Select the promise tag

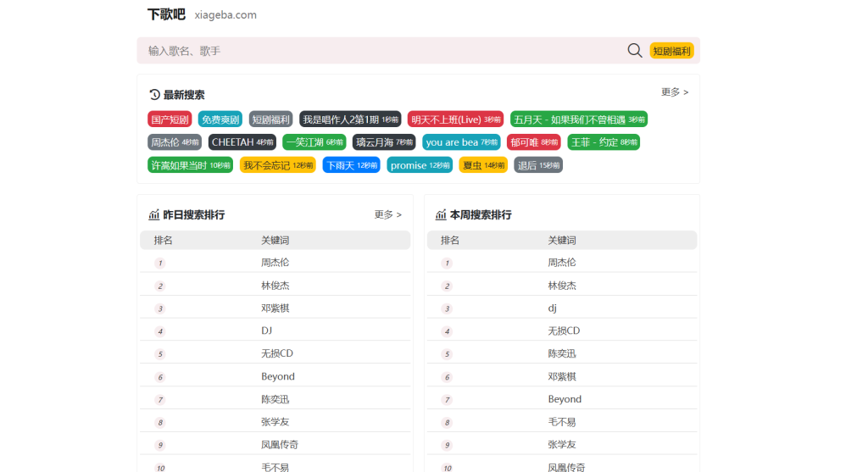click(420, 165)
